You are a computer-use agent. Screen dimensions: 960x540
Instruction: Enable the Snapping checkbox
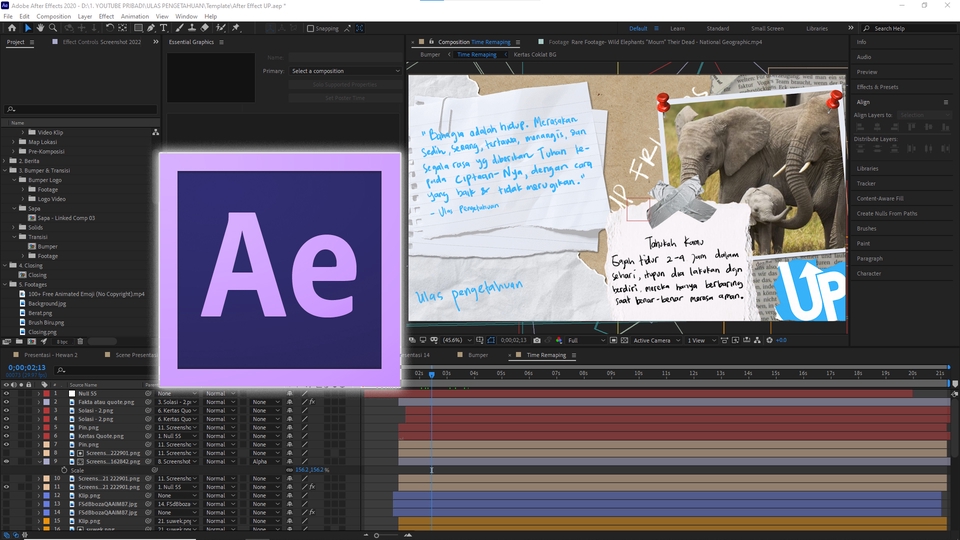pyautogui.click(x=310, y=28)
